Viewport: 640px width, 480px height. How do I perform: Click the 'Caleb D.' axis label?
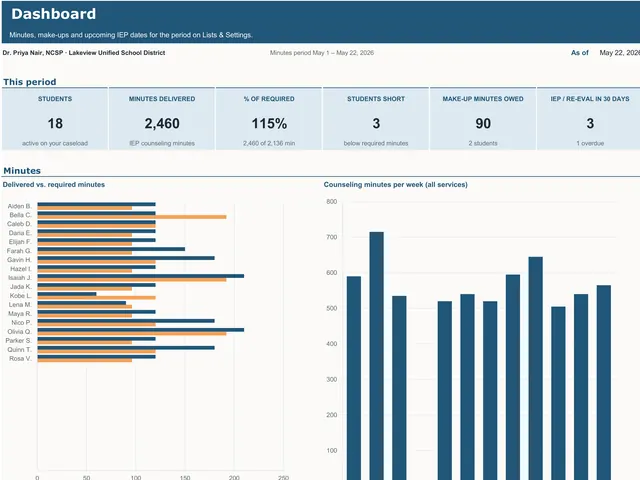click(19, 224)
